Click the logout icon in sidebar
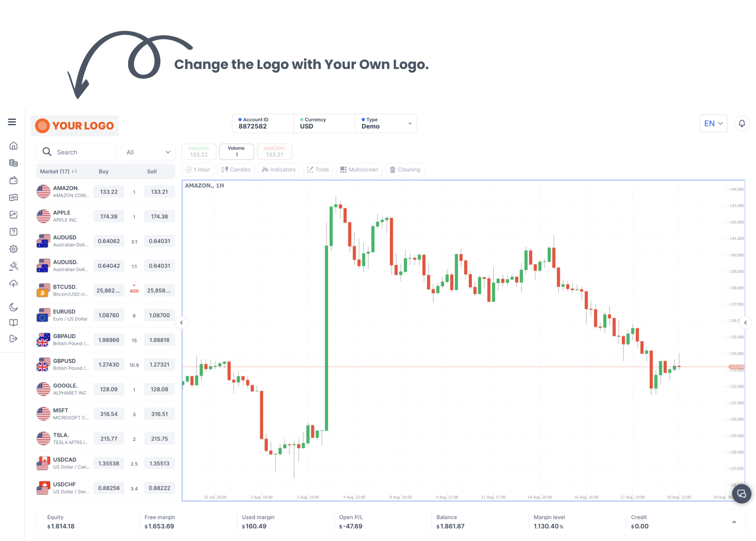The height and width of the screenshot is (541, 756). (x=14, y=338)
